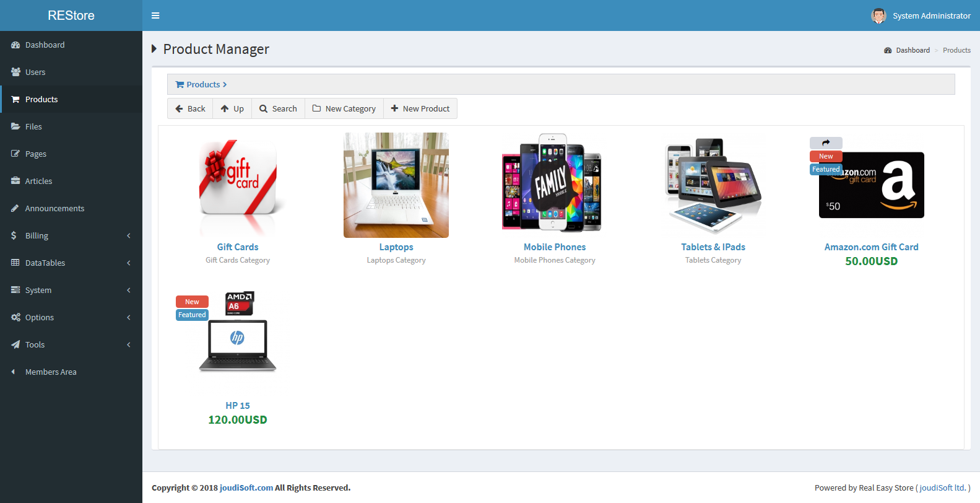Click the Pages edit icon in sidebar

(15, 154)
